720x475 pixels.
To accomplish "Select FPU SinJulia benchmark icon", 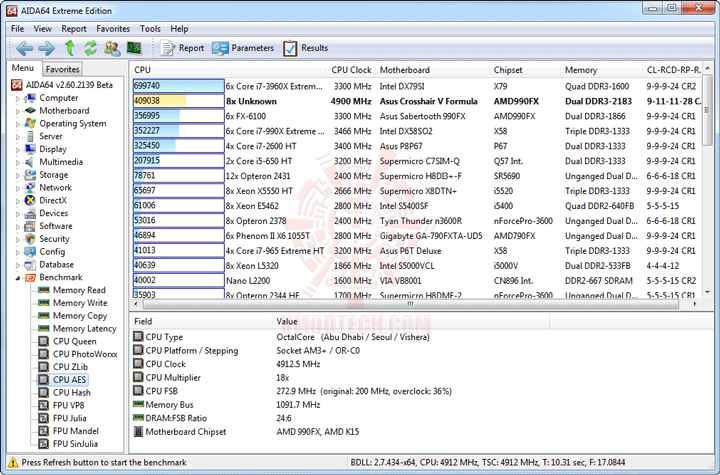I will coord(44,444).
